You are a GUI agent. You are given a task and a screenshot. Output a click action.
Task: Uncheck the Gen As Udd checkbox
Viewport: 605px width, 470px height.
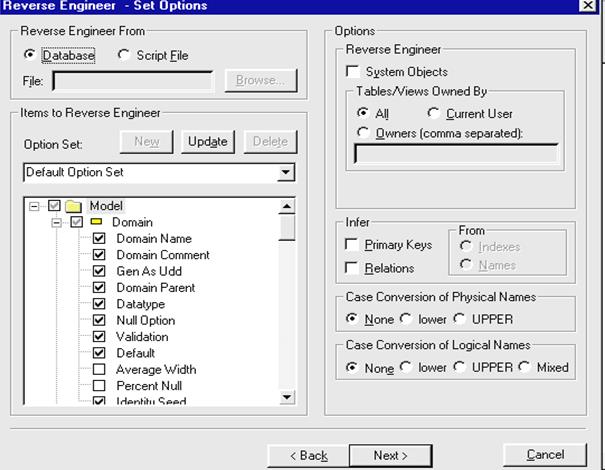pyautogui.click(x=99, y=271)
